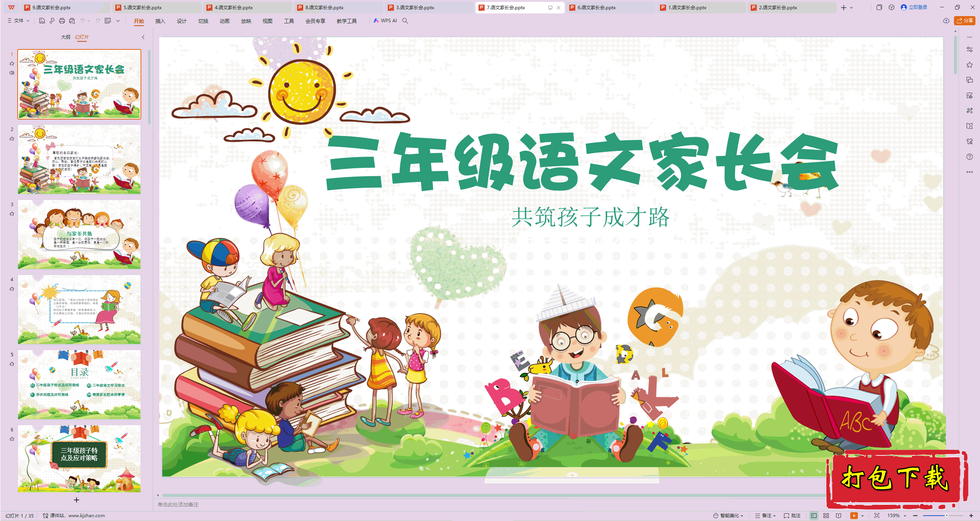Click the star marker beside slide 1
The width and height of the screenshot is (980, 521).
coord(12,64)
